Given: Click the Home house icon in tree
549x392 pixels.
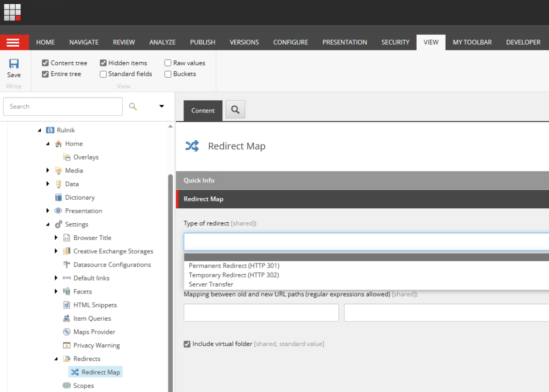Looking at the screenshot, I should click(58, 144).
